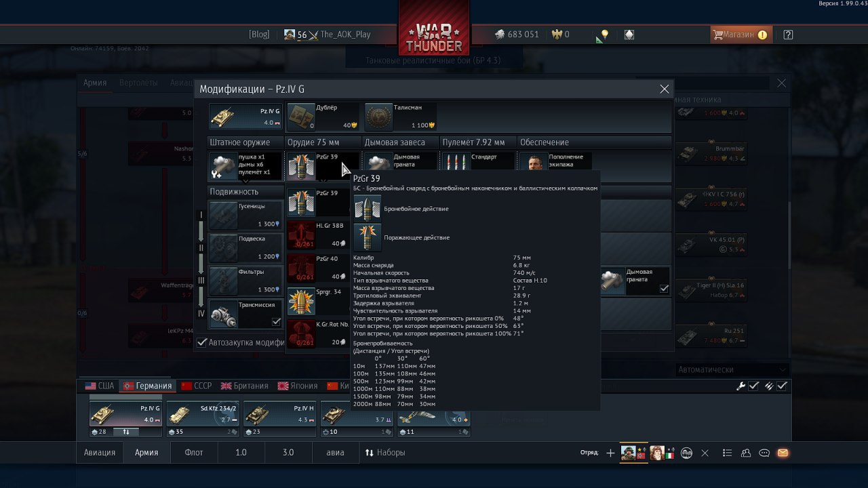Click the Дублёр backup item
This screenshot has height=488, width=868.
(x=323, y=117)
